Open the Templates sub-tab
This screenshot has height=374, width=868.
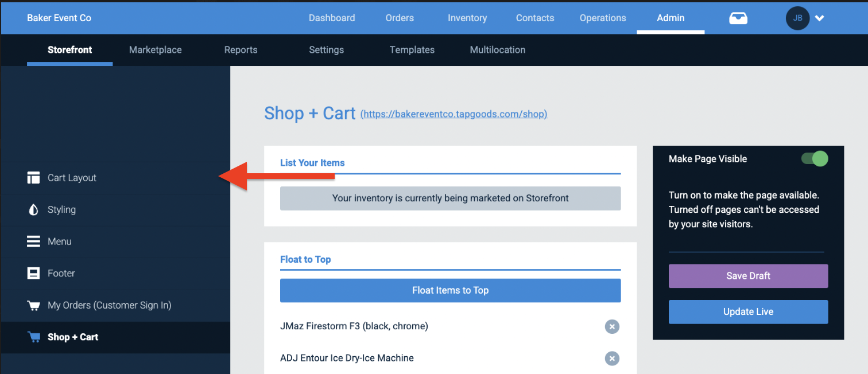pyautogui.click(x=412, y=50)
